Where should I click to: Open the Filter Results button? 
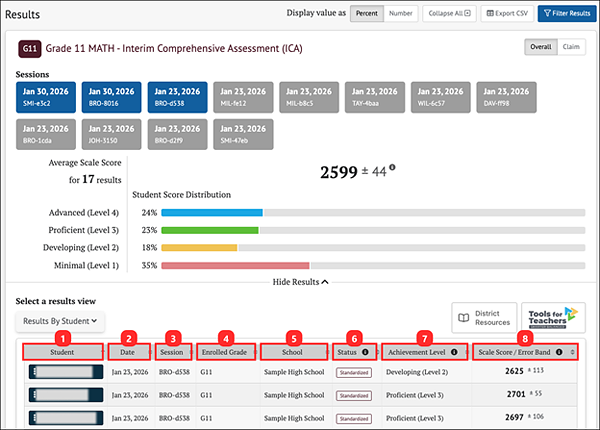click(x=567, y=13)
